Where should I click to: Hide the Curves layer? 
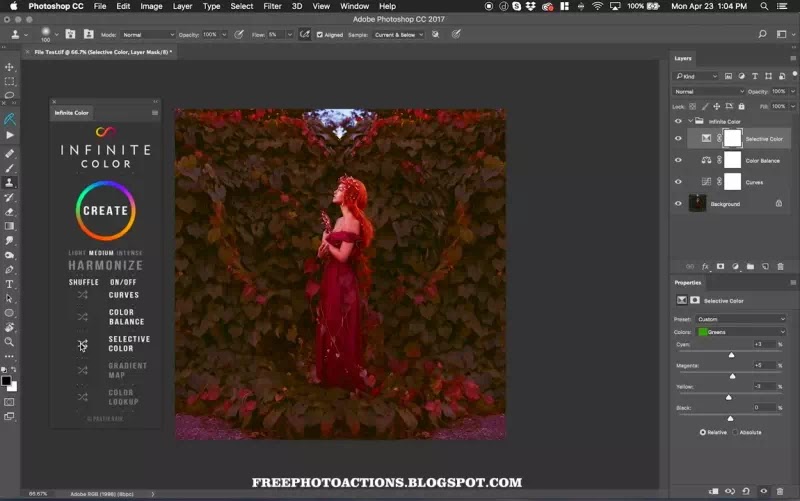[678, 182]
